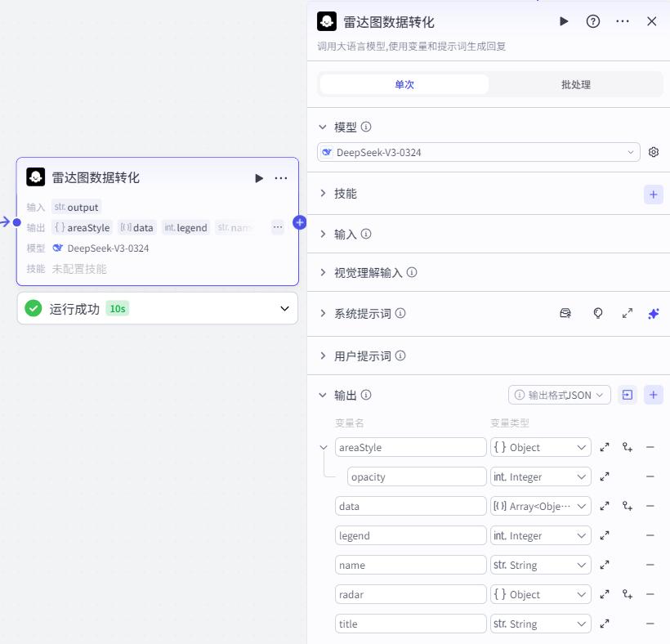Select the 单次 tab
This screenshot has height=644, width=670.
404,84
